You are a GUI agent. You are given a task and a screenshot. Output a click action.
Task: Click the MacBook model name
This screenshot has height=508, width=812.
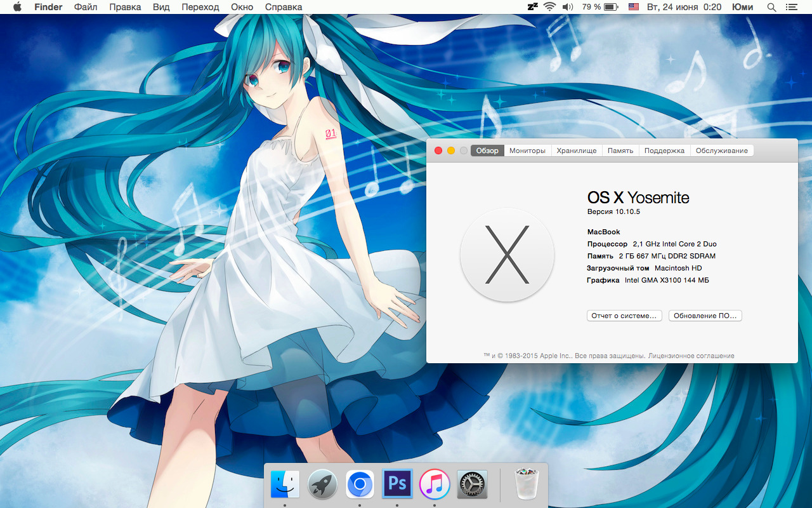(x=604, y=232)
